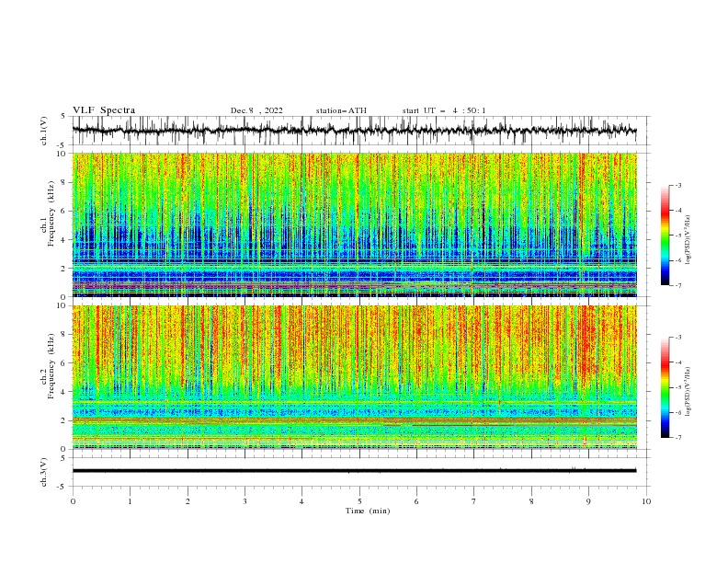The height and width of the screenshot is (563, 728).
Task: Click the ch.1 log(PSD) colorbar label
Action: click(688, 240)
